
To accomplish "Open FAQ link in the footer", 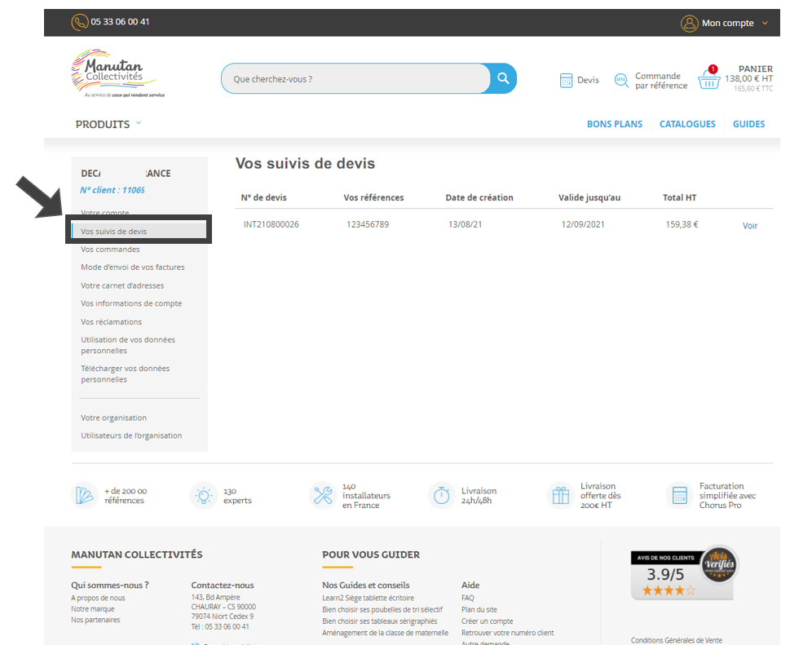I will pos(468,598).
